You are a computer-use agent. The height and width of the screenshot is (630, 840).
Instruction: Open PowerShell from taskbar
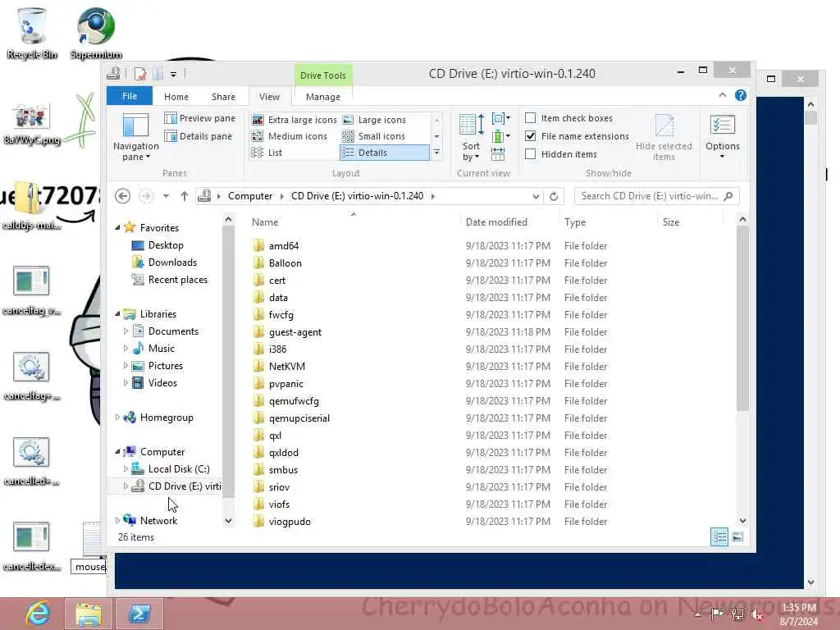pyautogui.click(x=139, y=614)
